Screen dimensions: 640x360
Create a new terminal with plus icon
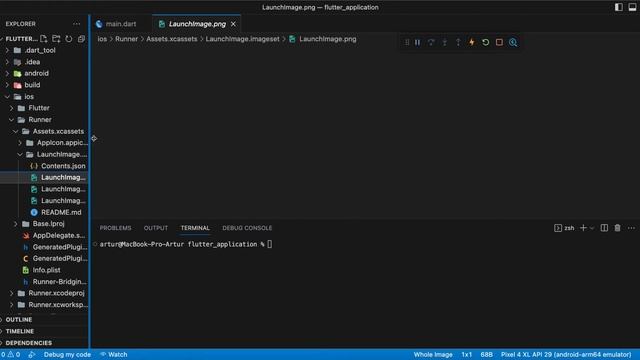583,228
